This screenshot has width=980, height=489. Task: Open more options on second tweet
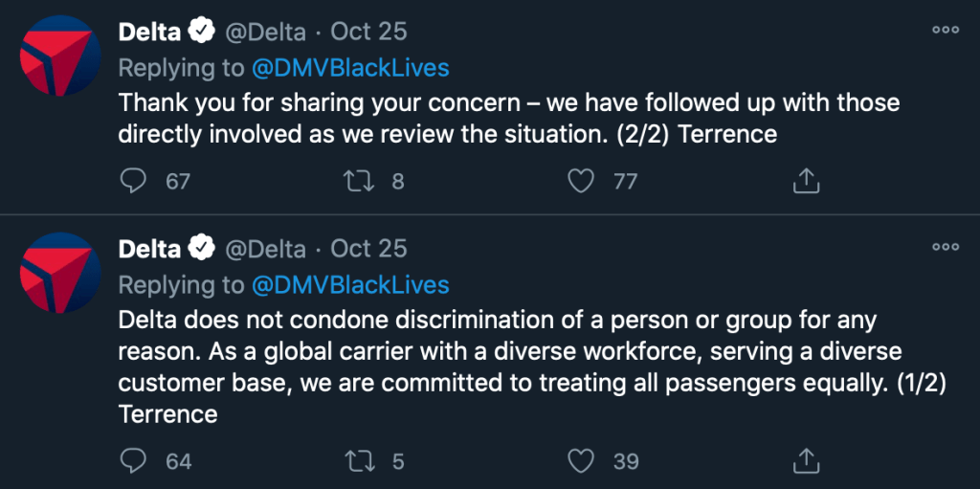(945, 247)
